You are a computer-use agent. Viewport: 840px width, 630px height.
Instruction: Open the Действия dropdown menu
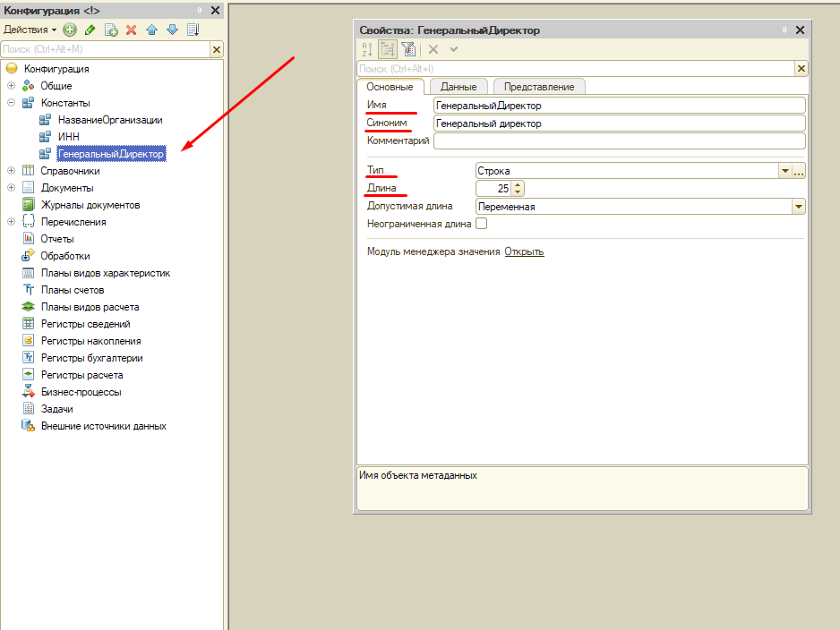[x=30, y=30]
